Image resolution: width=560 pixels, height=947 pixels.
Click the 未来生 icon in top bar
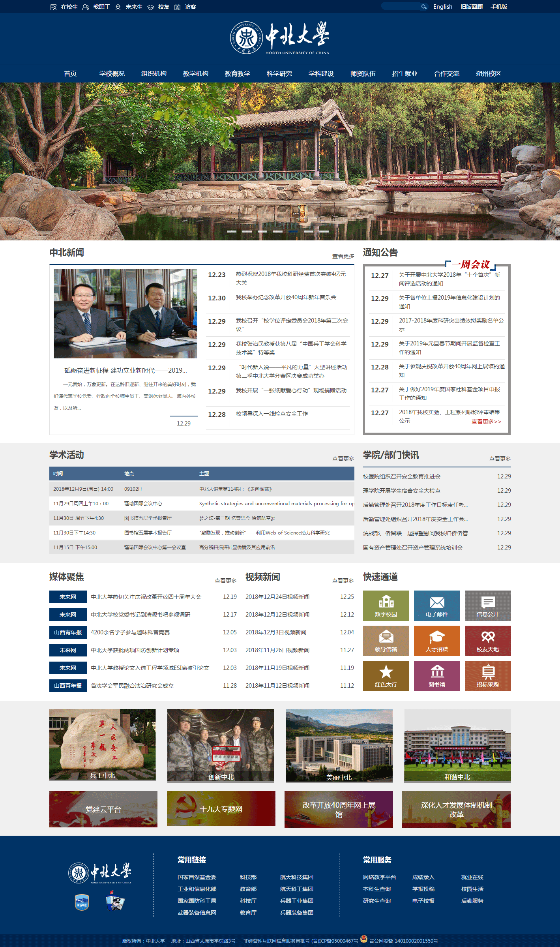click(x=118, y=7)
